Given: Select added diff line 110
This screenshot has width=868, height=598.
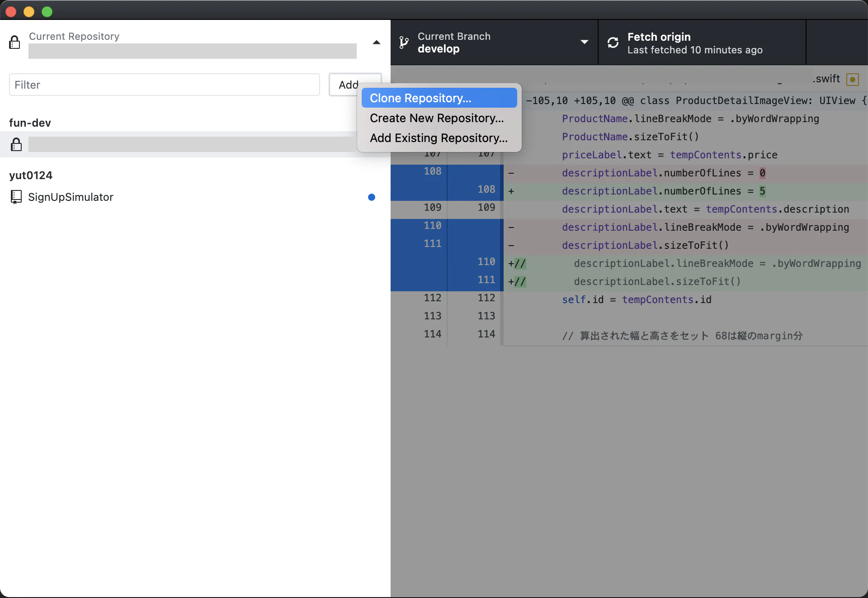Looking at the screenshot, I should pos(486,262).
